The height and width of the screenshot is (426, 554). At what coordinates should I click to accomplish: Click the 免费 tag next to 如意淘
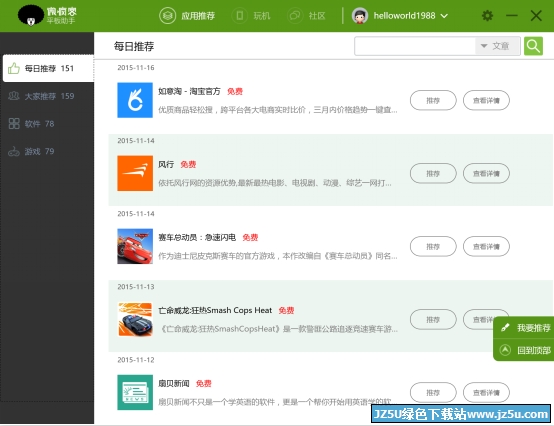(235, 91)
